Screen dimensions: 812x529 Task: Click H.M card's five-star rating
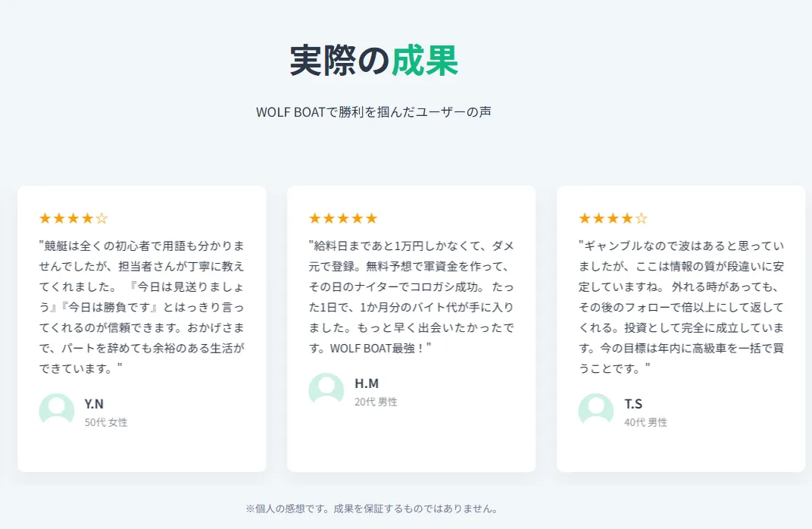point(343,218)
